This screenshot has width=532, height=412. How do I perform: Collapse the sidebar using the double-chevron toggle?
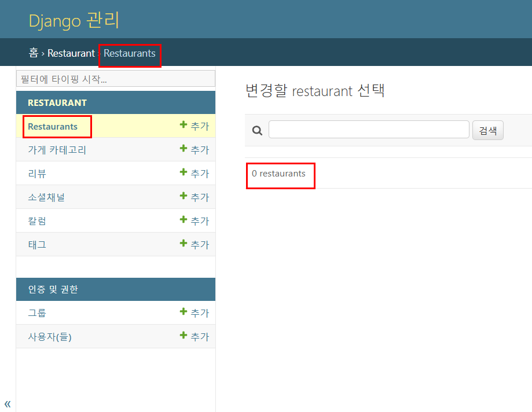click(x=8, y=404)
